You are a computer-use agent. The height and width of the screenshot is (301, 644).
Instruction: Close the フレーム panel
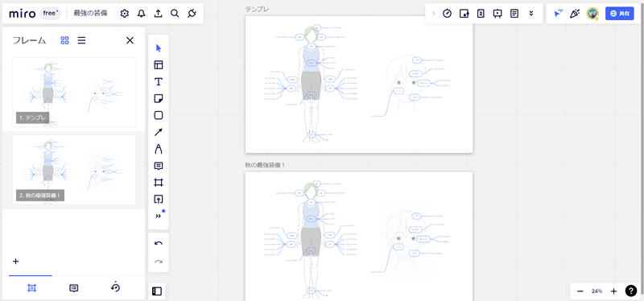130,40
